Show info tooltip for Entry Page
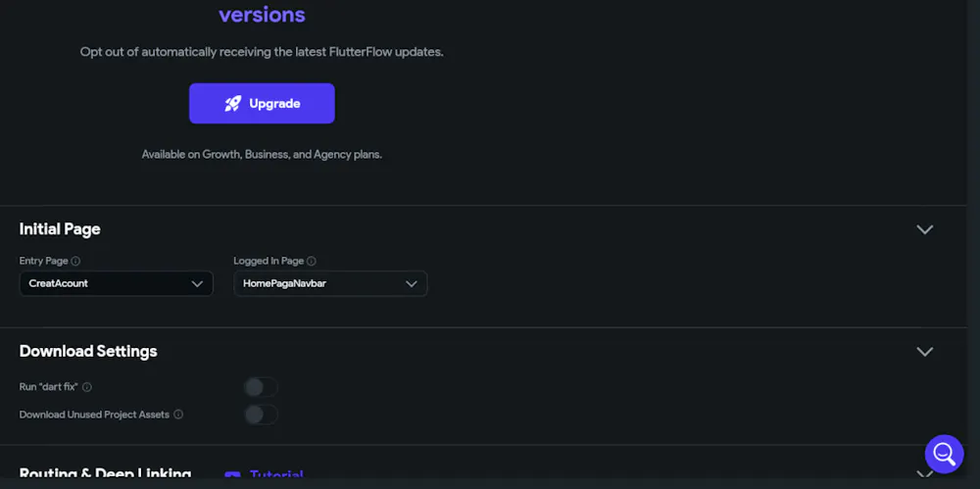This screenshot has width=980, height=489. pyautogui.click(x=76, y=262)
